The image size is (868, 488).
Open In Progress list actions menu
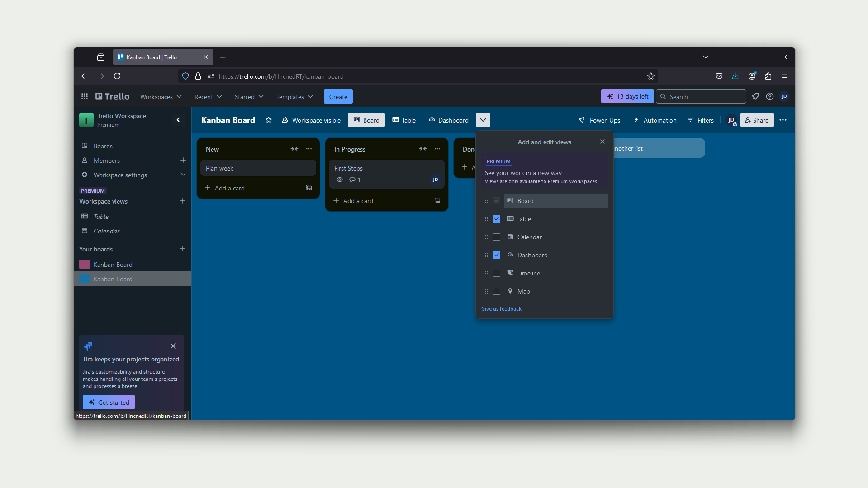[x=437, y=149]
